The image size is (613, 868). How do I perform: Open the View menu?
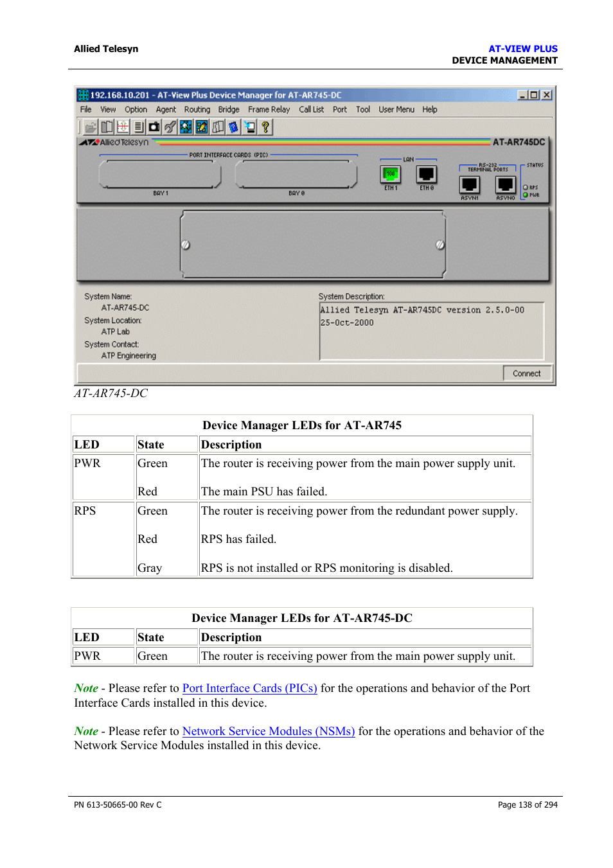108,110
